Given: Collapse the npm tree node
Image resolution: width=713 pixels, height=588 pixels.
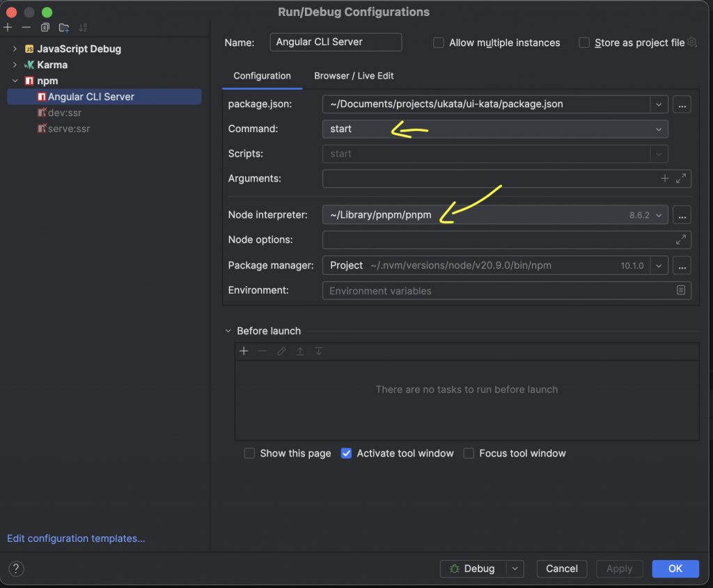Looking at the screenshot, I should (15, 81).
